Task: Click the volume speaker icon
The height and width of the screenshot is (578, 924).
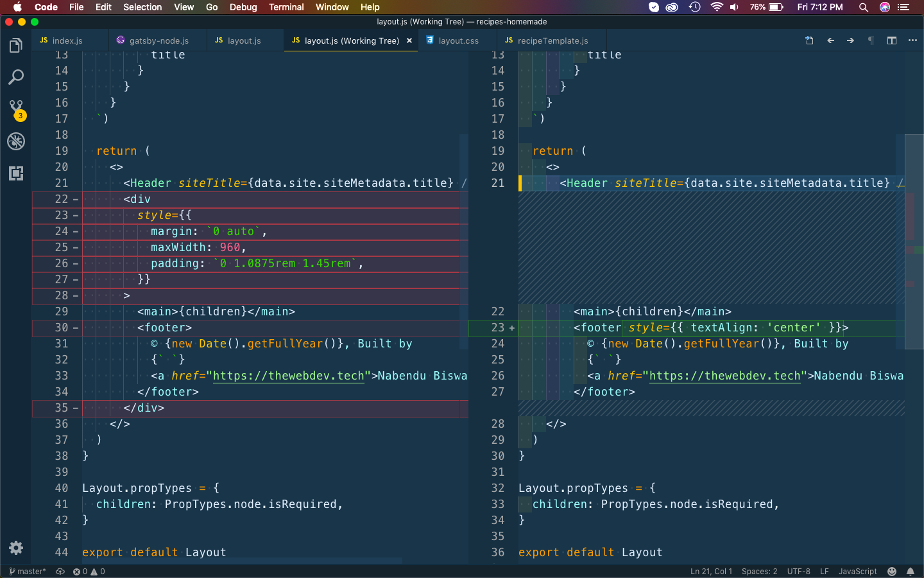Action: pos(734,7)
